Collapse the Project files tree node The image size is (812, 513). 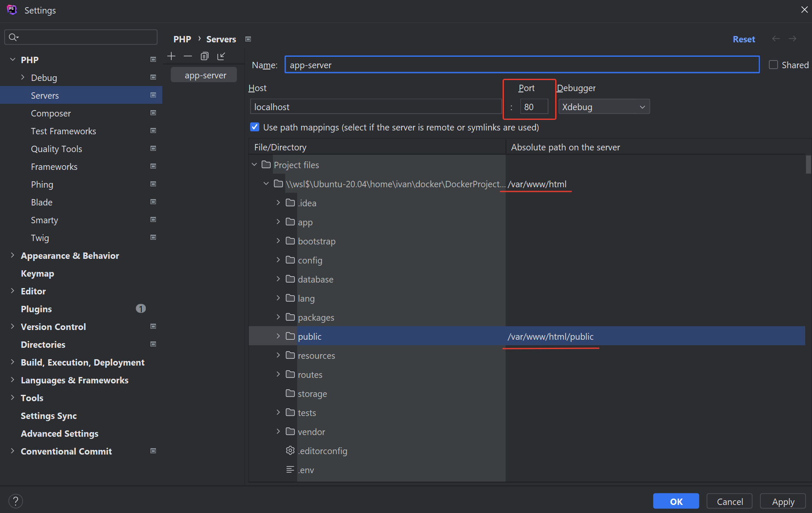point(254,165)
